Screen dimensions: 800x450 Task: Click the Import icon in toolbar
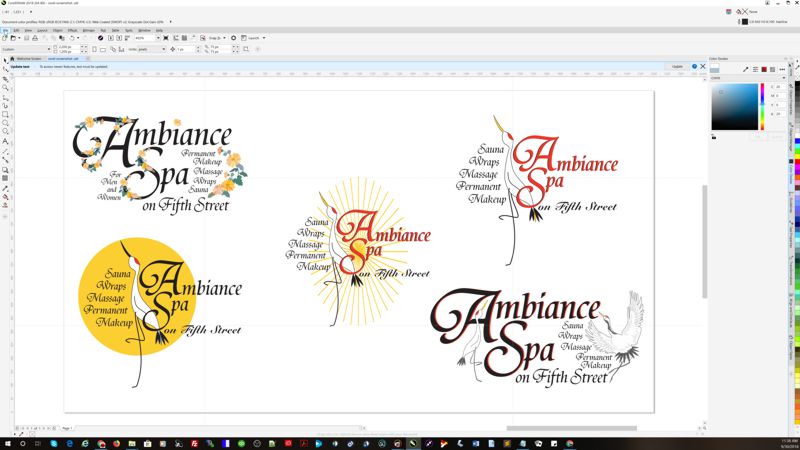point(110,38)
